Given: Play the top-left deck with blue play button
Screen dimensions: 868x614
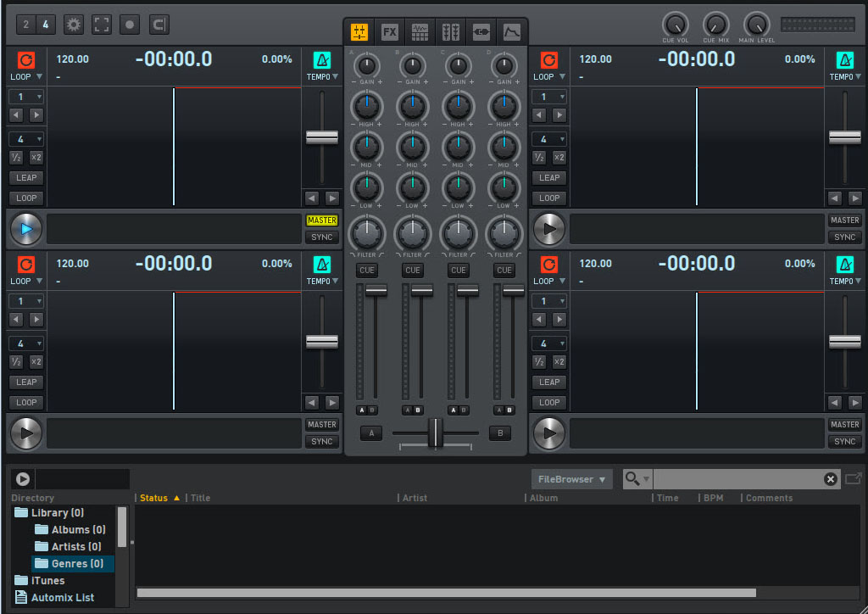Looking at the screenshot, I should click(x=26, y=229).
